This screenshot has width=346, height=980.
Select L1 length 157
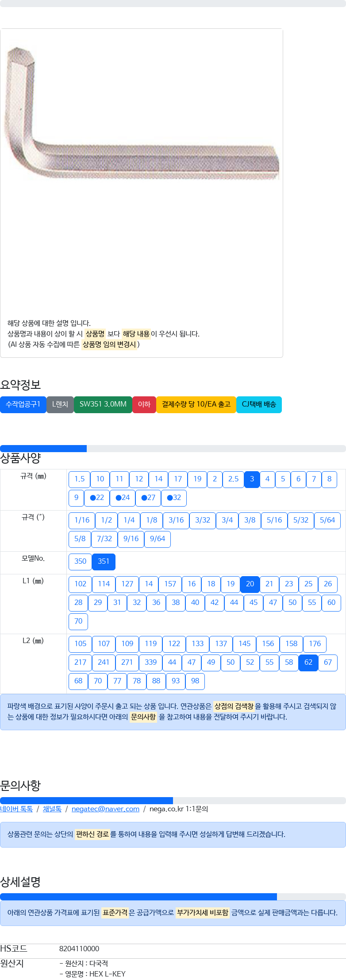[x=170, y=584]
